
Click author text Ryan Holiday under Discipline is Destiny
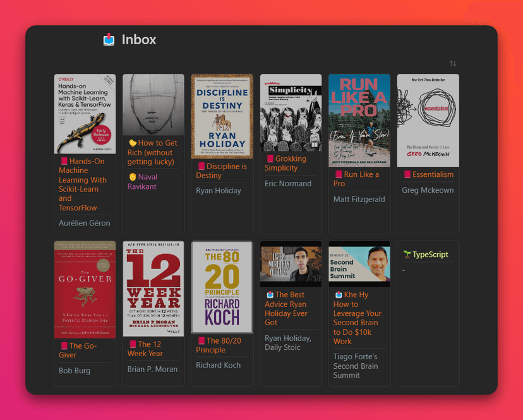(219, 191)
